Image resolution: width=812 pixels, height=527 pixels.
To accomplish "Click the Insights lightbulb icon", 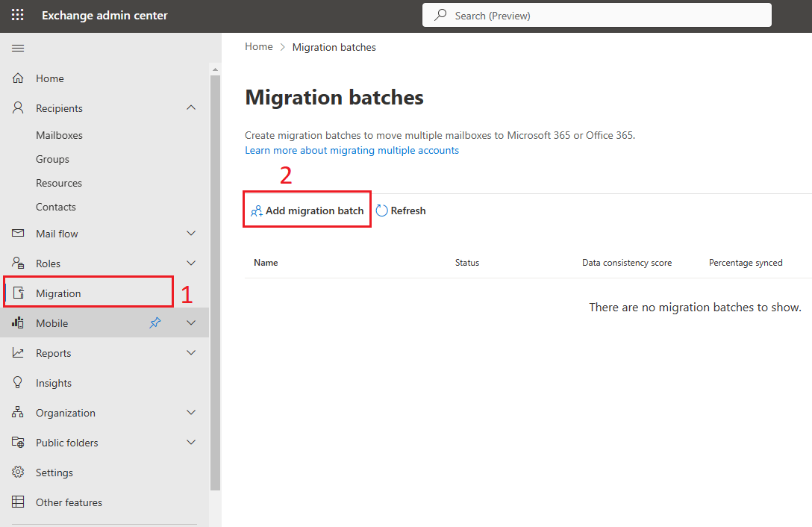I will (x=18, y=382).
